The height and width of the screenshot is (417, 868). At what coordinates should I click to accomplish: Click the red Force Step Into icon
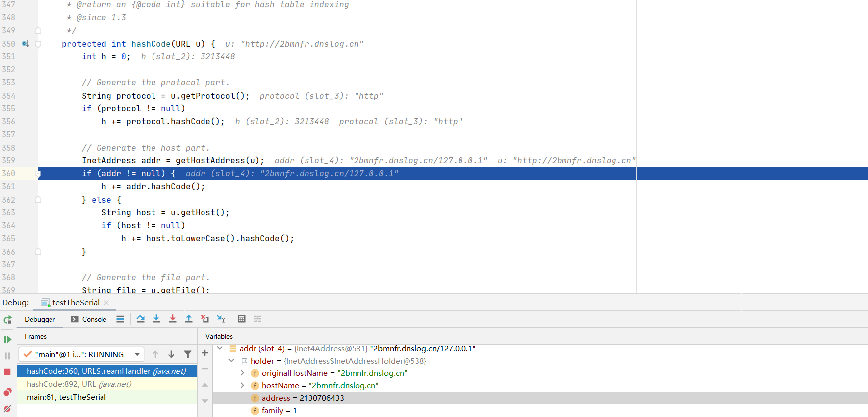tap(172, 319)
